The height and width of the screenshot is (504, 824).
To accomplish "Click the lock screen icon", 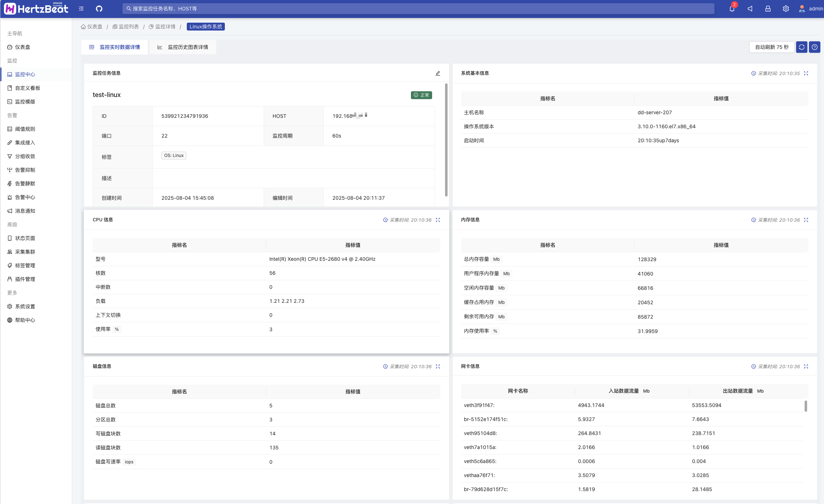I will click(x=768, y=9).
